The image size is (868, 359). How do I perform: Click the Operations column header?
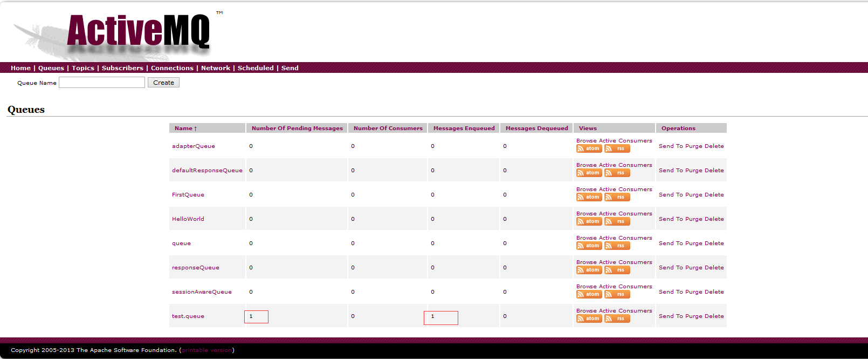click(x=678, y=128)
